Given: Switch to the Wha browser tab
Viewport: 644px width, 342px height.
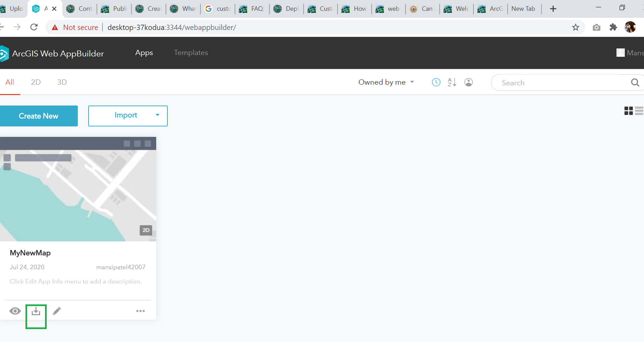Looking at the screenshot, I should pos(183,9).
